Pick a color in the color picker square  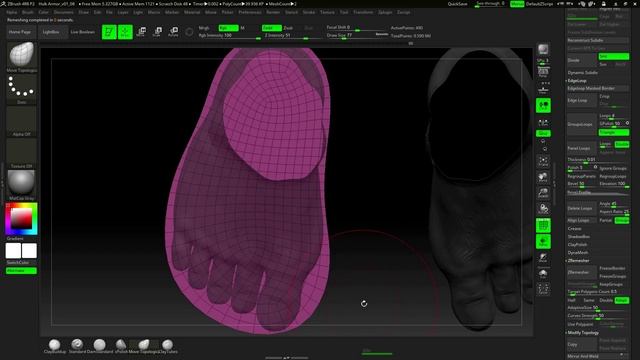click(21, 218)
